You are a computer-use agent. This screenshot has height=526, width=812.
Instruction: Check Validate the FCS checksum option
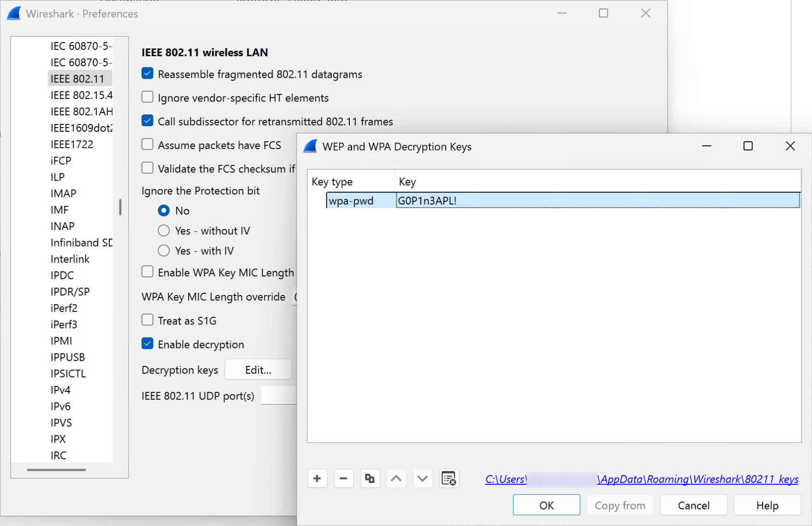pyautogui.click(x=147, y=168)
